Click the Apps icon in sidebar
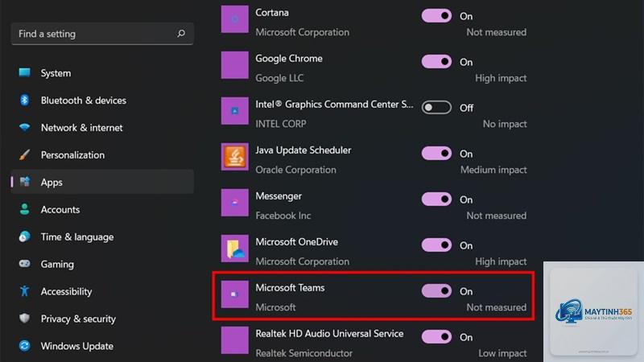The height and width of the screenshot is (362, 644). click(25, 182)
